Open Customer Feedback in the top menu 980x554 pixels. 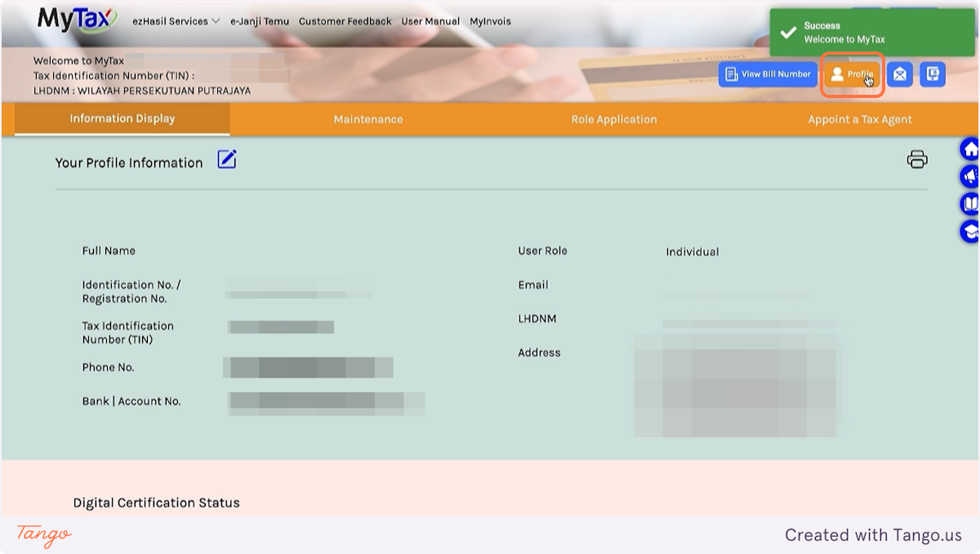coord(345,21)
